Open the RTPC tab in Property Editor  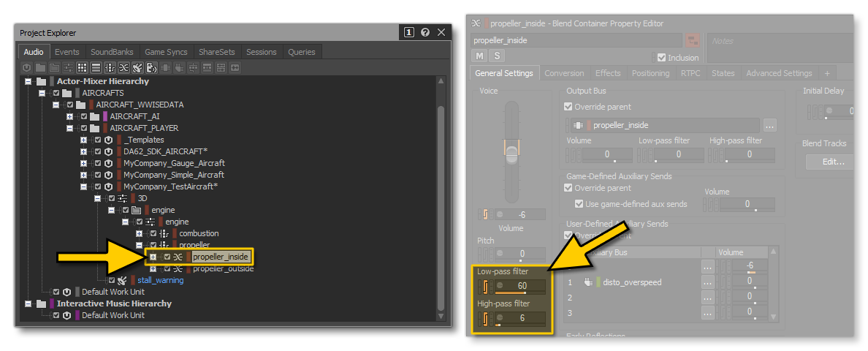[690, 73]
